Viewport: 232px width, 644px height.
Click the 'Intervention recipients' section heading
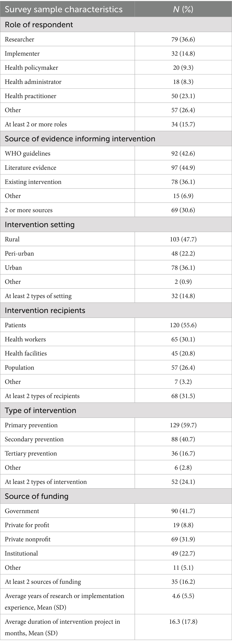coord(45,310)
